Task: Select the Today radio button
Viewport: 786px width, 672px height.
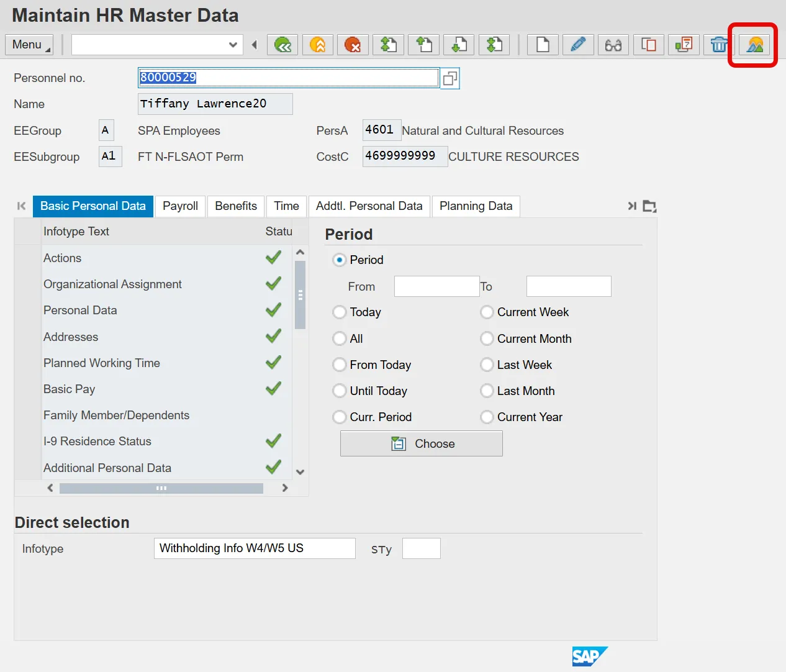Action: (x=340, y=312)
